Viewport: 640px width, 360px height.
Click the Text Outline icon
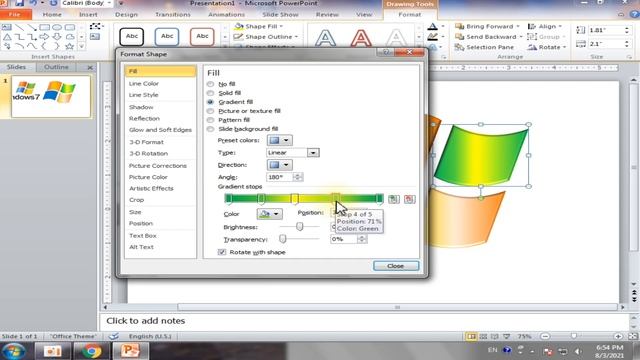click(433, 37)
